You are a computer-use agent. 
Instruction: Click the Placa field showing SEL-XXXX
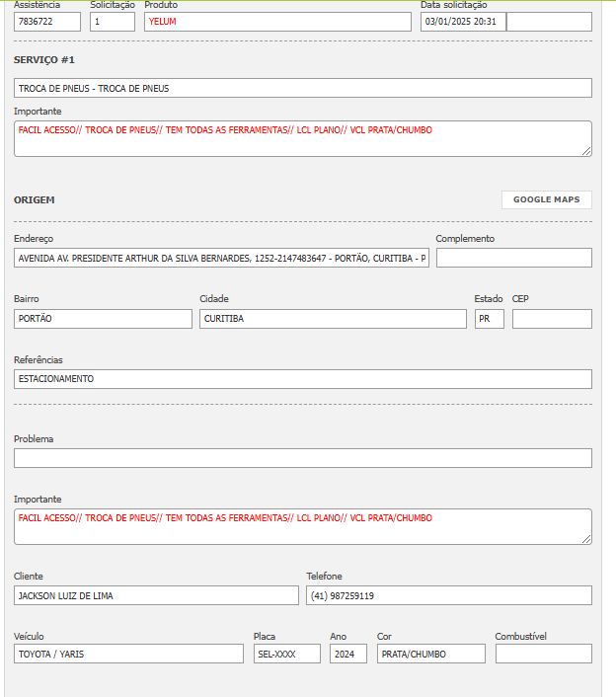(286, 654)
